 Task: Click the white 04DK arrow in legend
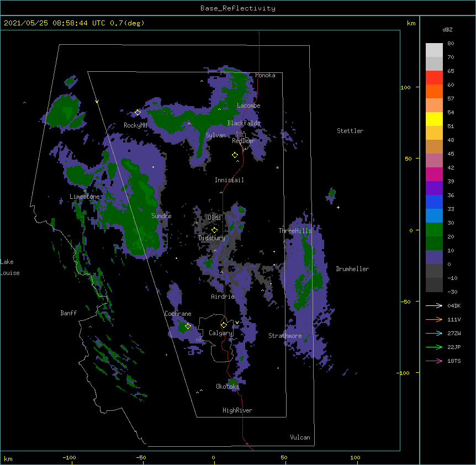point(434,305)
